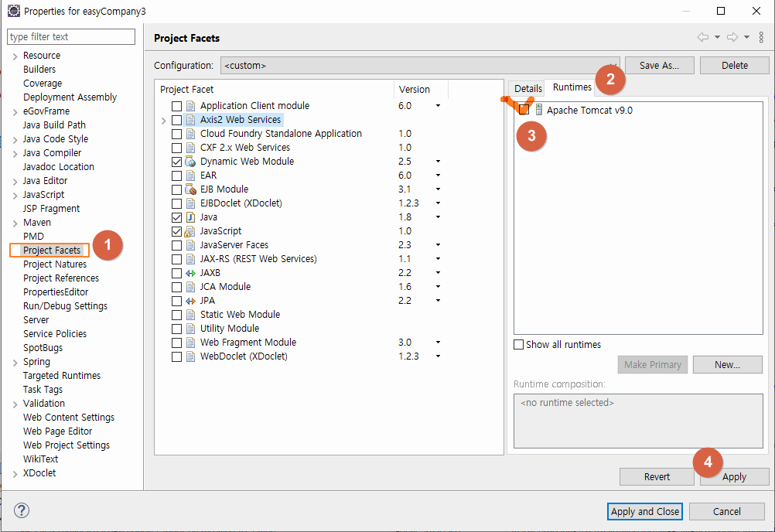
Task: Click the Project Facet column header
Action: pos(275,90)
